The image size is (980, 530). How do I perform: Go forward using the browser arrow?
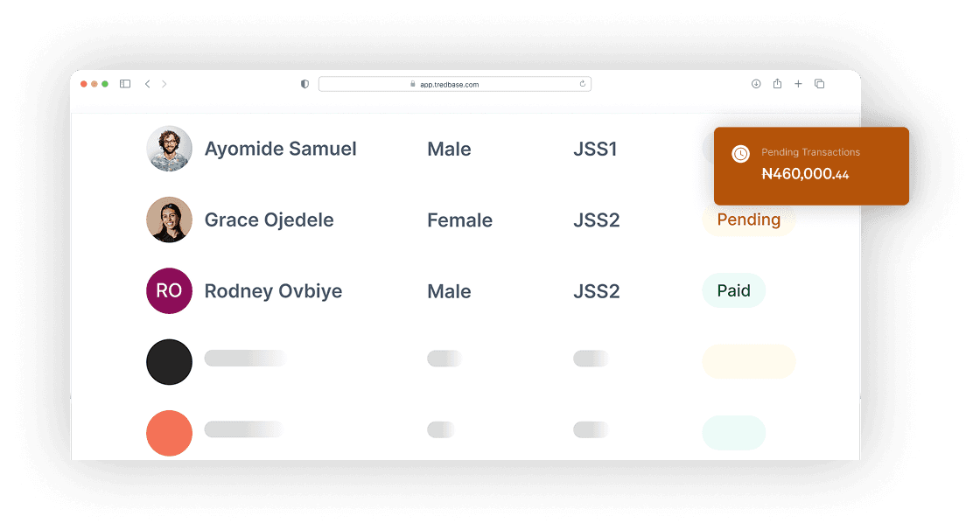164,84
